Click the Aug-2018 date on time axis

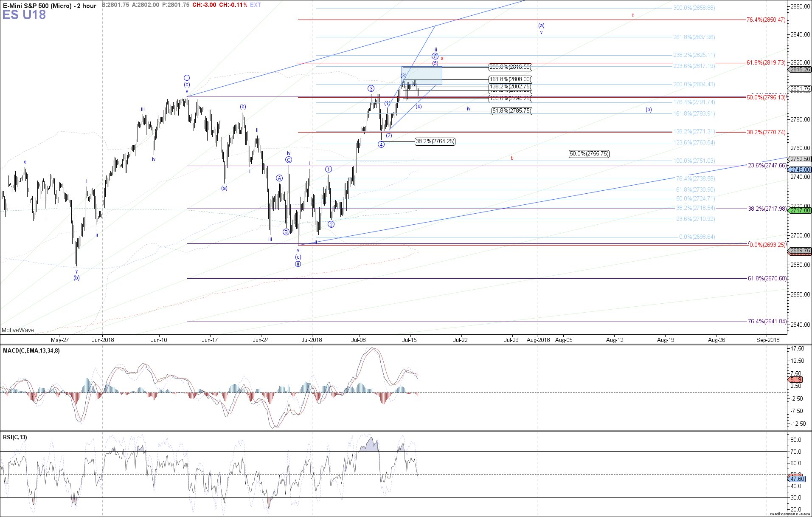(x=538, y=340)
